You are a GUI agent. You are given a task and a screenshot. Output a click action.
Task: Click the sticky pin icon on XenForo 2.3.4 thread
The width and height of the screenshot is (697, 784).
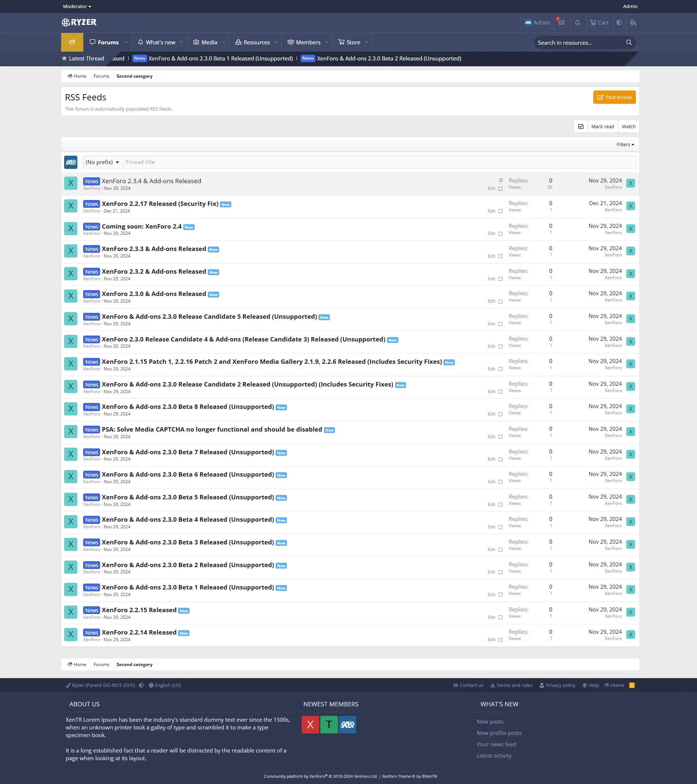(501, 180)
